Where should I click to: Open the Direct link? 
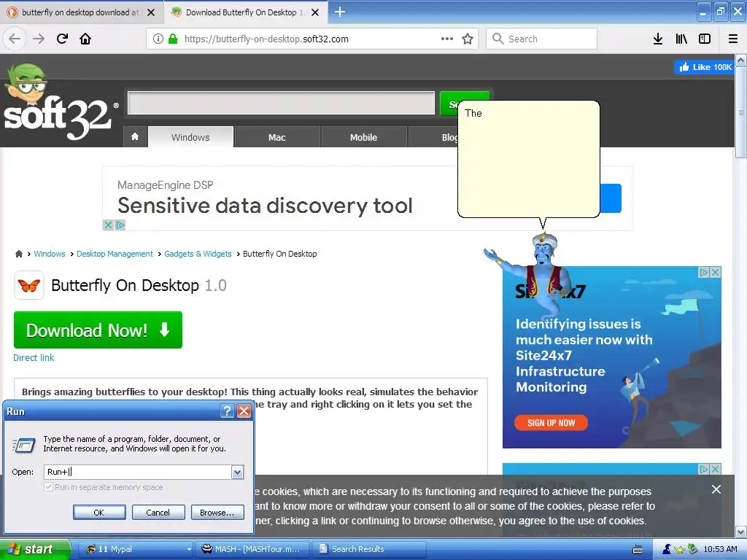point(34,357)
